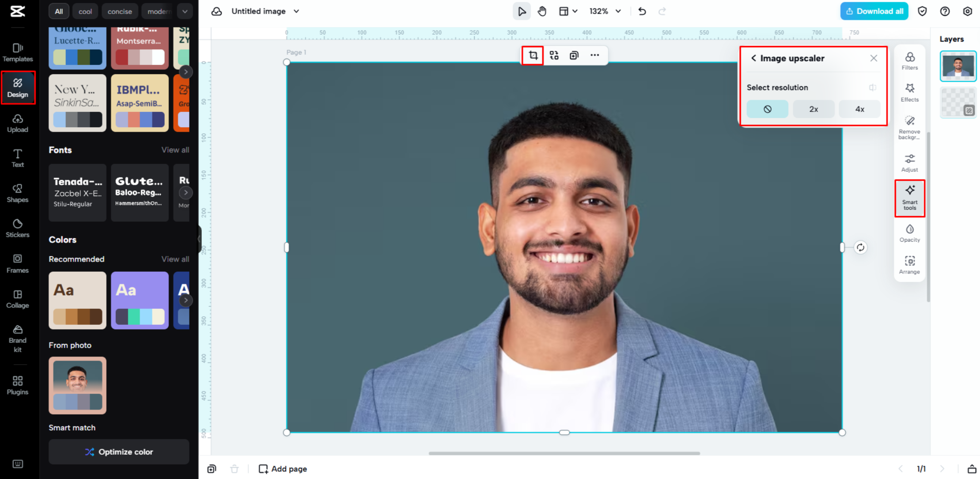
Task: Open the Untitled image name dropdown
Action: pyautogui.click(x=296, y=11)
